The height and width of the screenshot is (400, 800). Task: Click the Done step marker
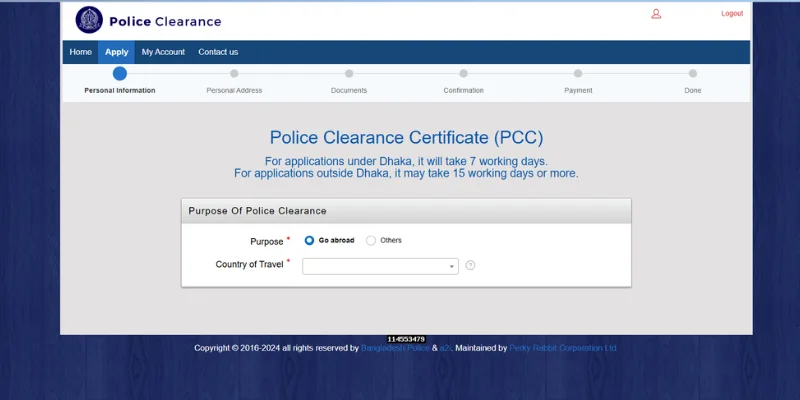point(693,73)
